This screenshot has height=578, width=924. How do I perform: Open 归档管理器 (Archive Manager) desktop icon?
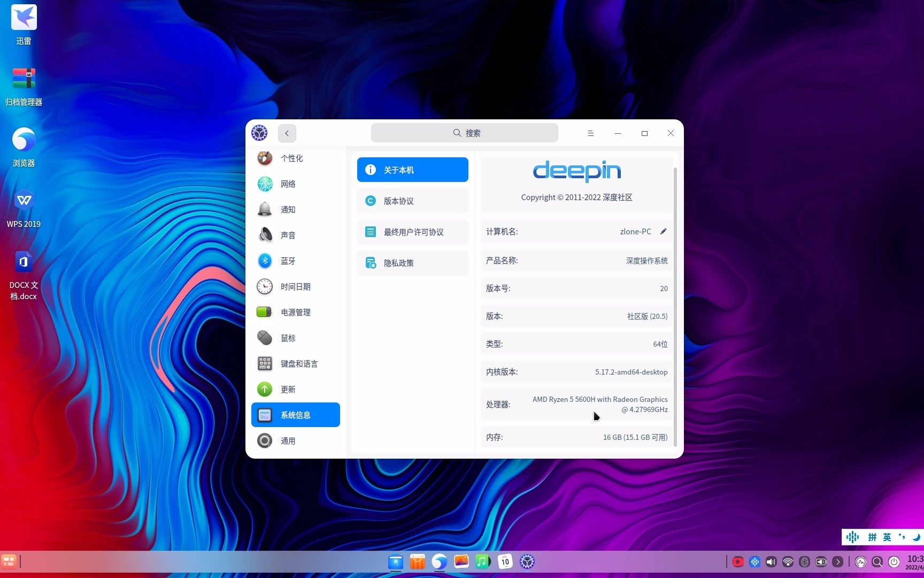point(24,86)
